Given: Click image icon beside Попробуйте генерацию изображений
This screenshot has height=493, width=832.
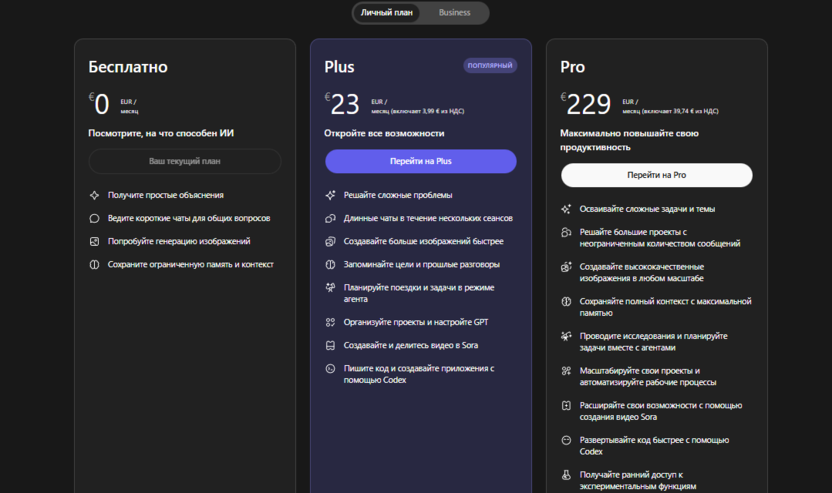Looking at the screenshot, I should (94, 241).
